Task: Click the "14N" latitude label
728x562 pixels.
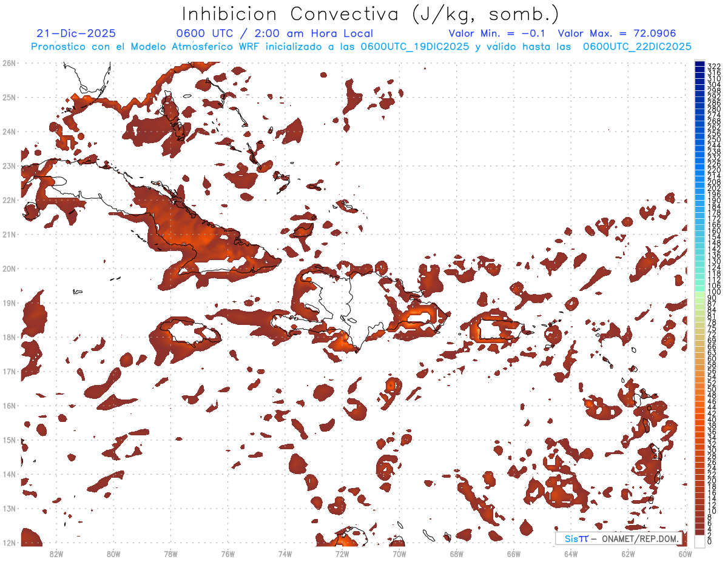Action: 9,474
